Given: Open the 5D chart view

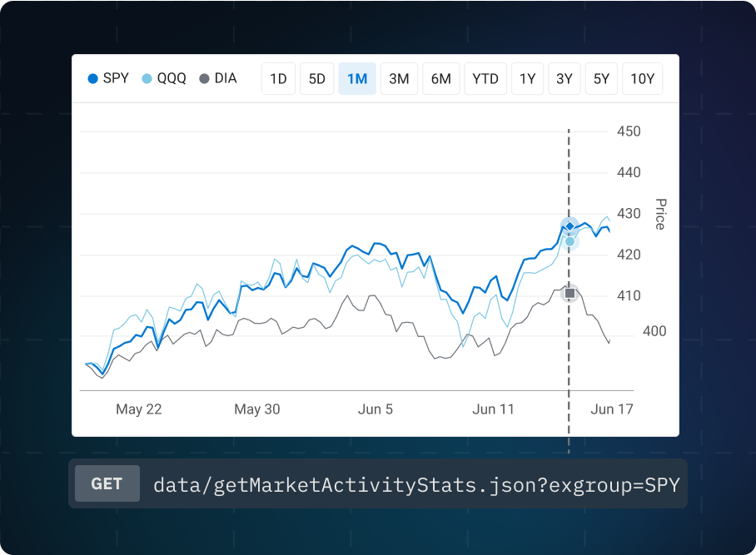Looking at the screenshot, I should point(317,78).
